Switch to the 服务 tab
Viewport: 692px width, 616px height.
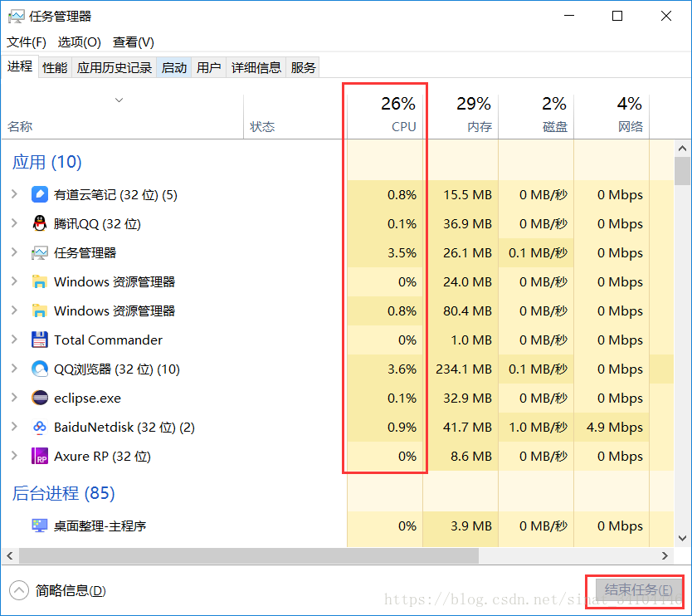pyautogui.click(x=303, y=67)
